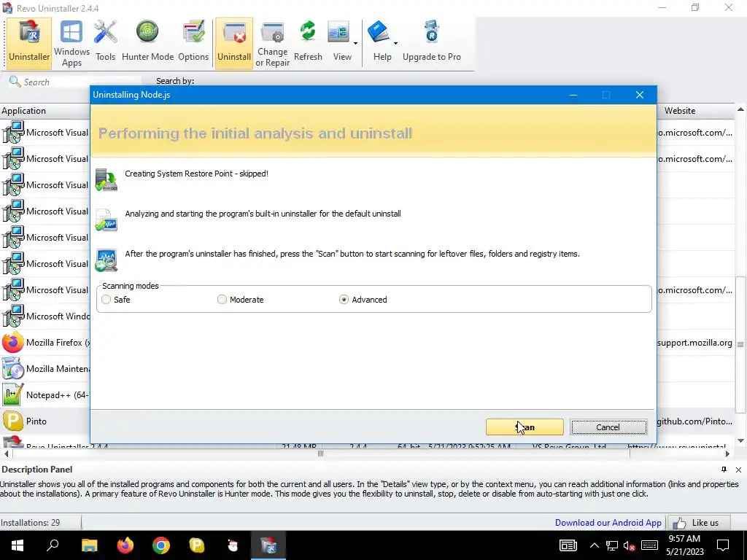Screen dimensions: 747x560
Task: Open File Explorer from taskbar
Action: click(89, 545)
